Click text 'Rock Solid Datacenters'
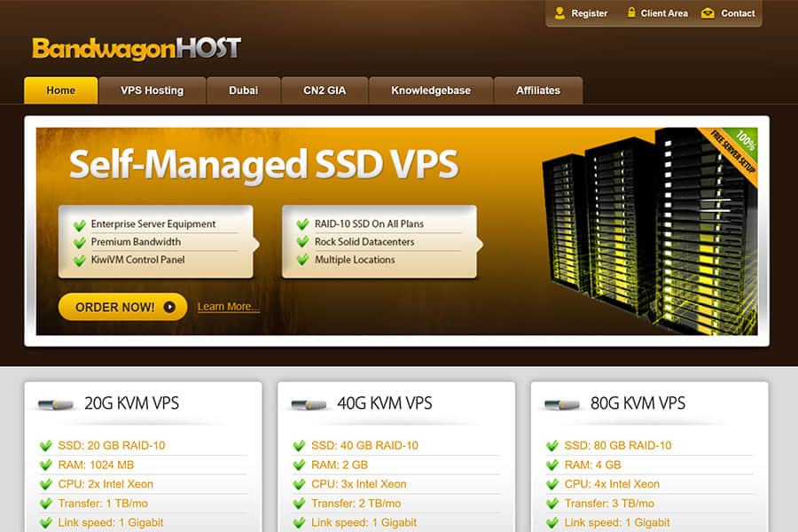The height and width of the screenshot is (532, 798). coord(364,242)
